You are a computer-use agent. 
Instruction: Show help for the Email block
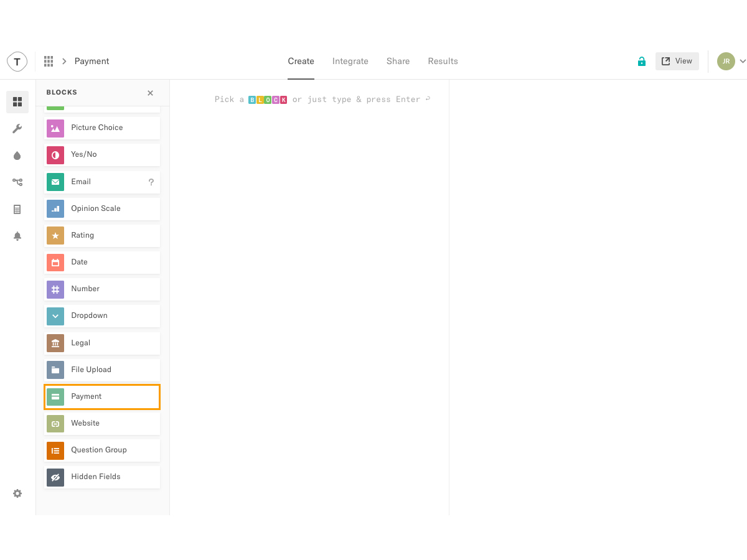[151, 182]
